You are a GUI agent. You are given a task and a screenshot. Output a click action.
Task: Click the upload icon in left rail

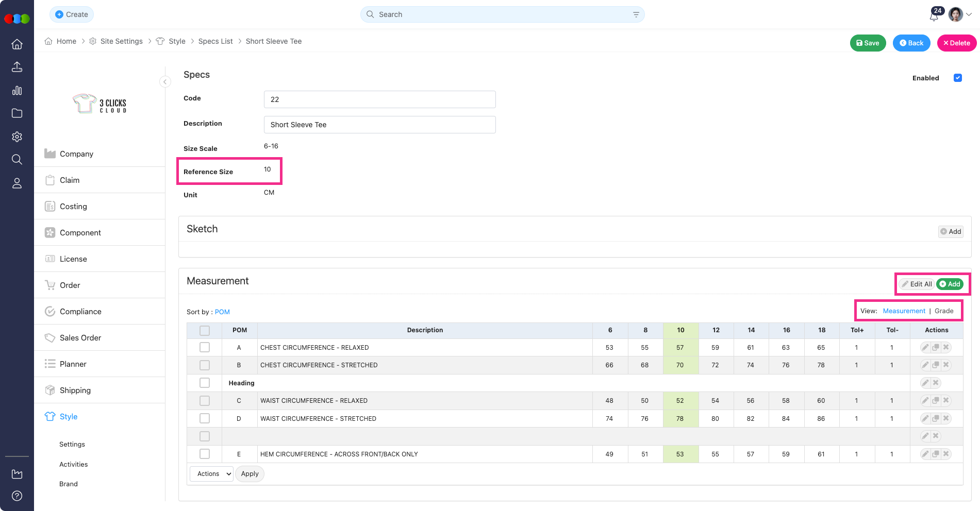(17, 67)
